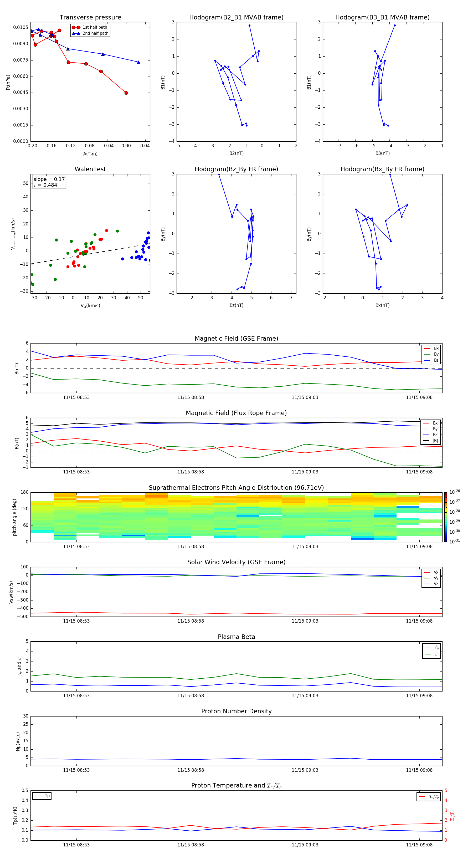
Task: Click the dashed regression line in WalenTest
Action: (x=90, y=254)
